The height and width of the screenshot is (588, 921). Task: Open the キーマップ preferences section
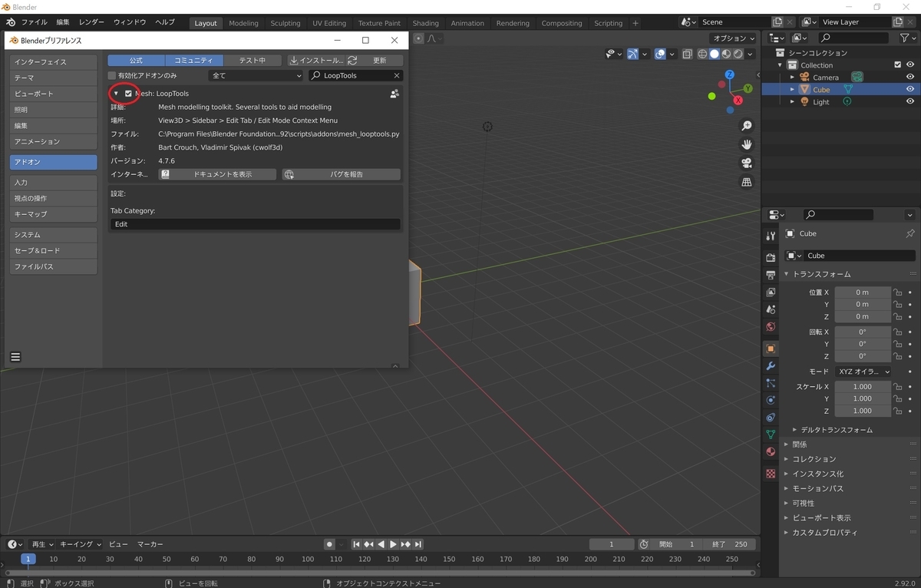tap(54, 214)
